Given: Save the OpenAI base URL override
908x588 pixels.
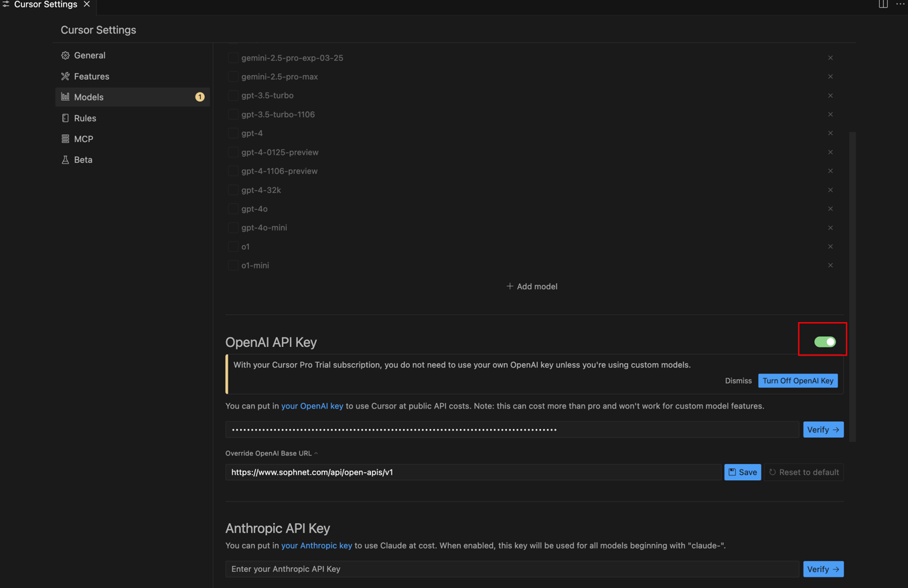Looking at the screenshot, I should [x=743, y=472].
